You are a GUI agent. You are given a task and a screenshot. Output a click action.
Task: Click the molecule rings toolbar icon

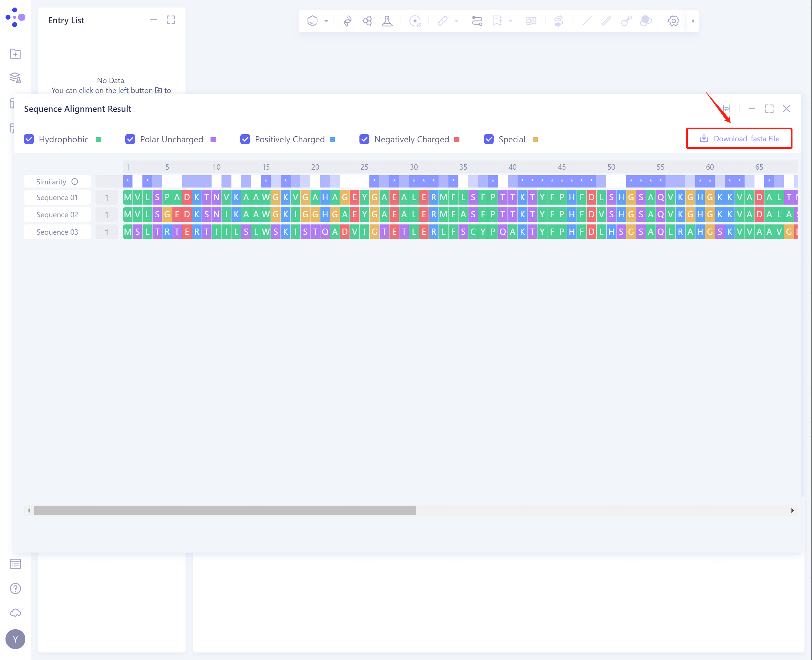(x=367, y=21)
